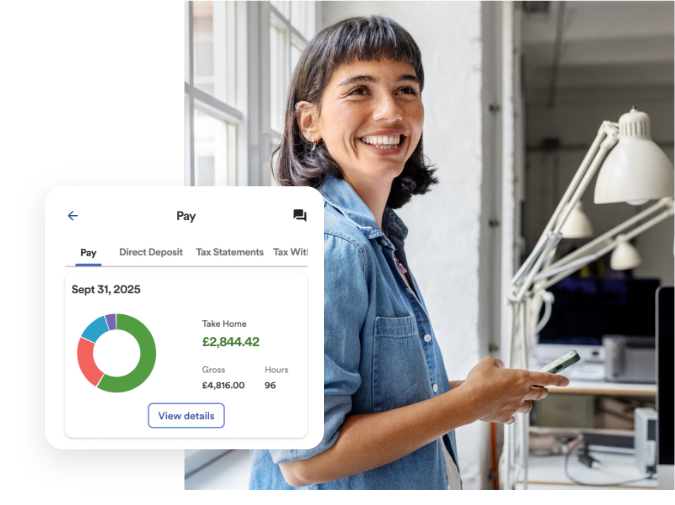Click the Take Home label

click(224, 324)
